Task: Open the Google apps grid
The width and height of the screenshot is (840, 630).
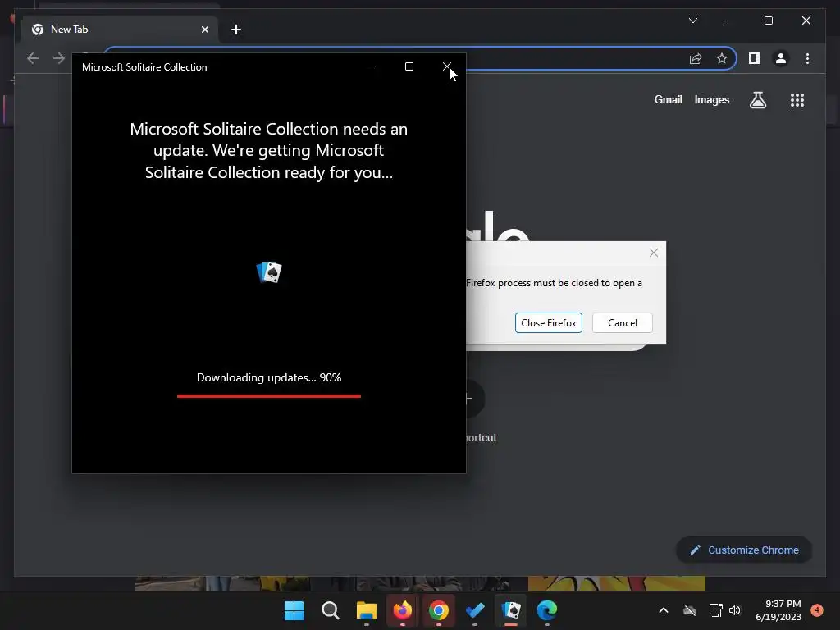Action: [797, 99]
